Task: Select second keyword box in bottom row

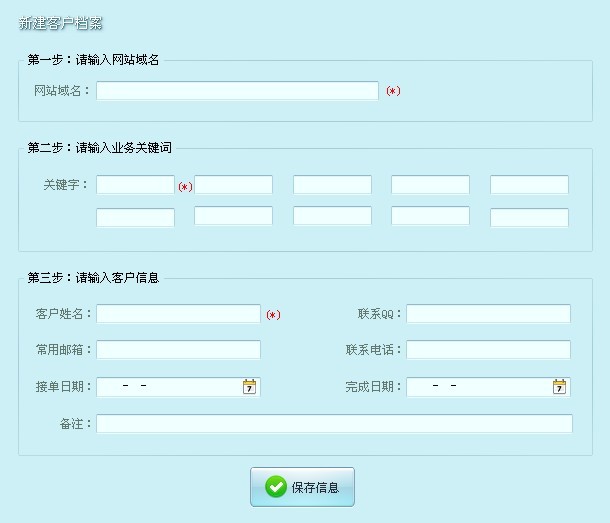Action: pyautogui.click(x=233, y=216)
